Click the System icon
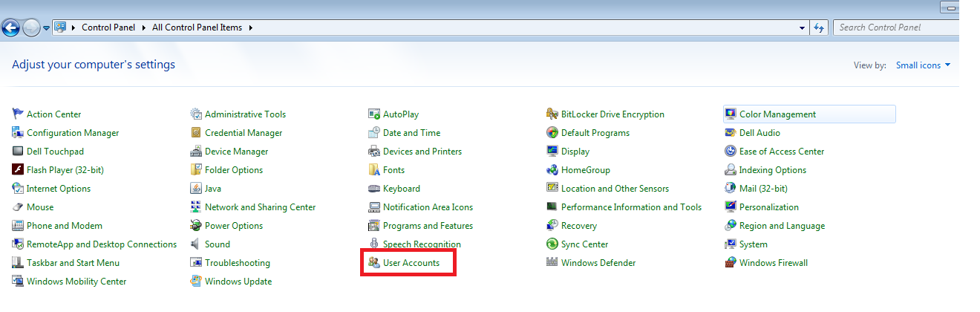This screenshot has height=312, width=980. coord(731,244)
